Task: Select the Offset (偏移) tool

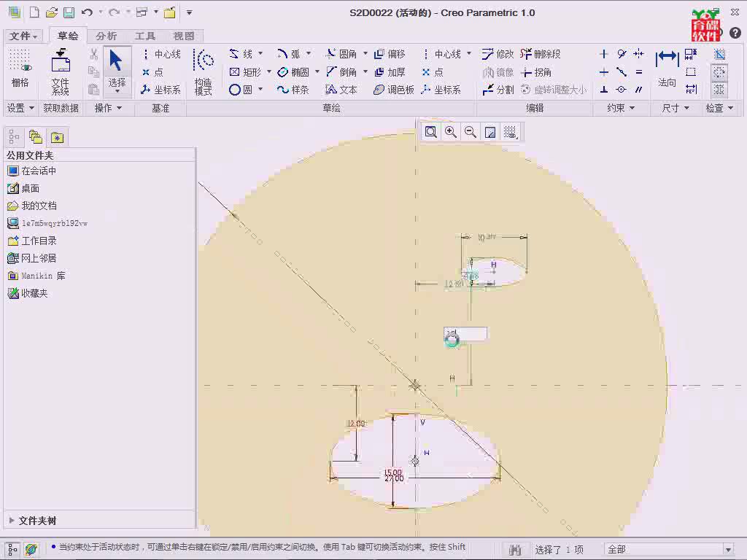Action: click(390, 54)
